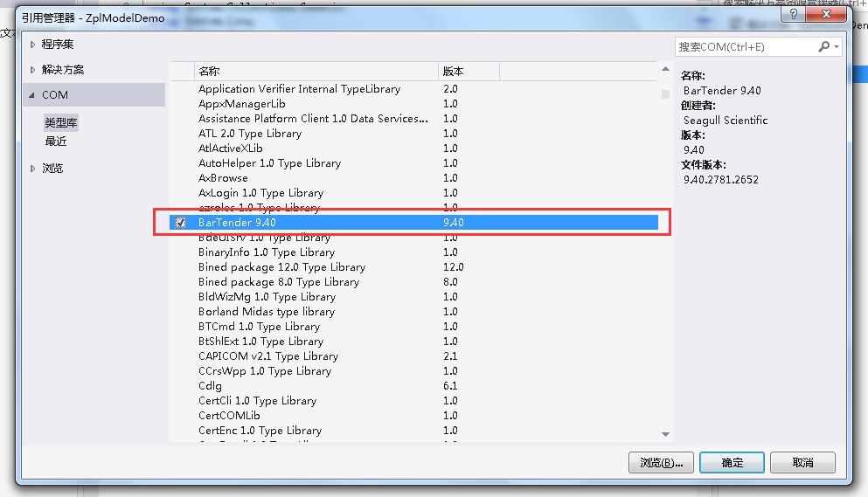Select CCrsWpp 1.0 Type Library row
Screen dimensions: 868x497
pos(413,371)
